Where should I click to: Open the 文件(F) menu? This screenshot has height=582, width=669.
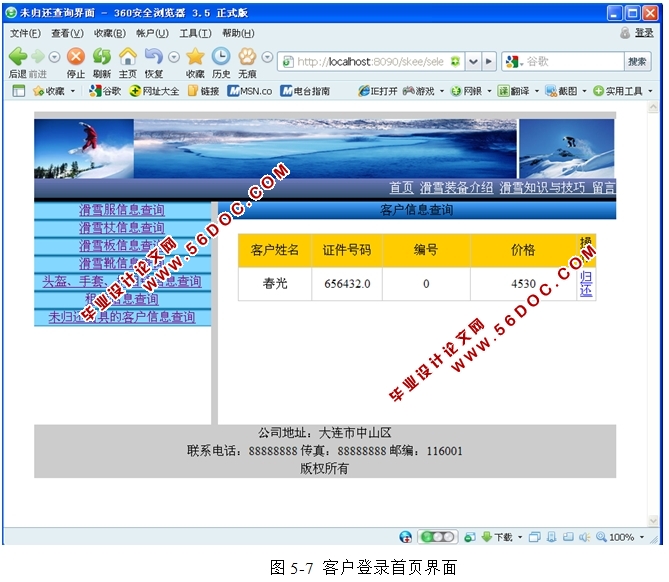(26, 33)
